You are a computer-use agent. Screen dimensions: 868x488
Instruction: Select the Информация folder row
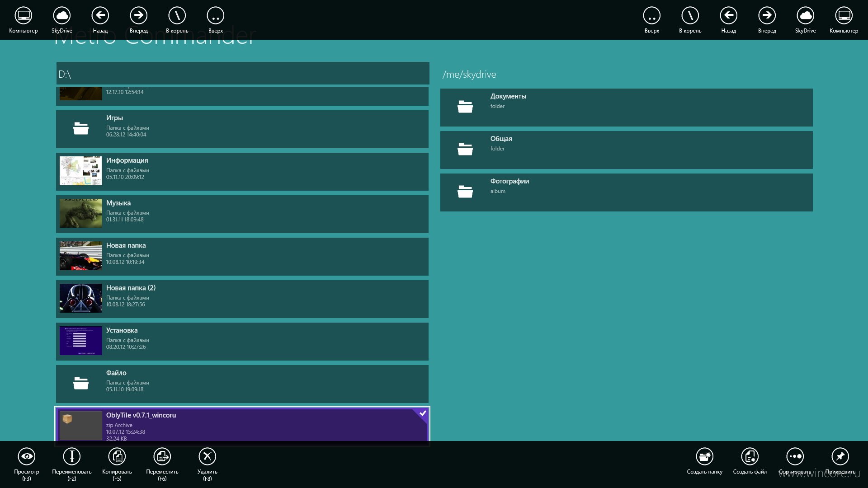[x=242, y=172]
